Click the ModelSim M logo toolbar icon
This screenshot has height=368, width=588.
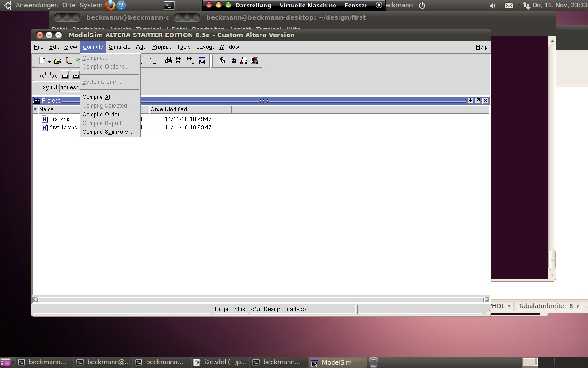[202, 61]
